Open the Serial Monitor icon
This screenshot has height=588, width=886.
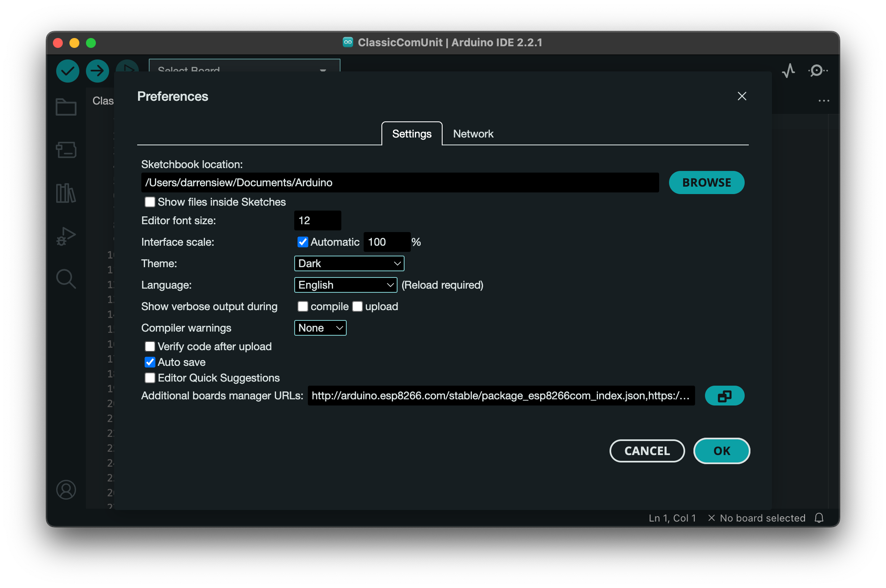coord(817,71)
